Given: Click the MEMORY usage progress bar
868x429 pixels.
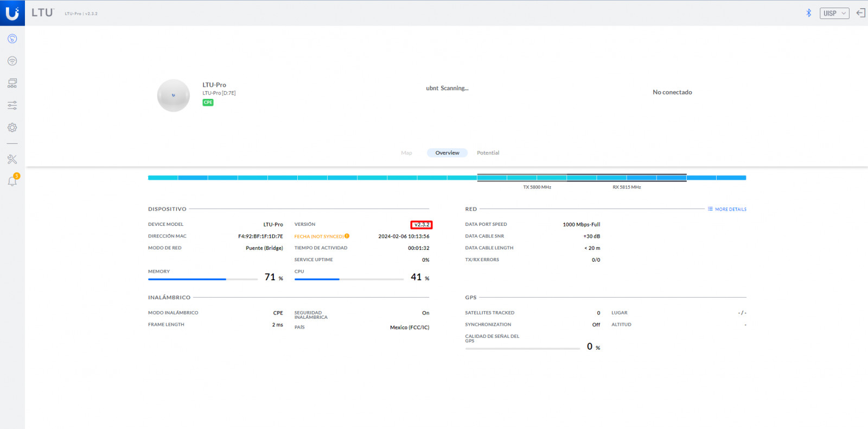Looking at the screenshot, I should 203,279.
